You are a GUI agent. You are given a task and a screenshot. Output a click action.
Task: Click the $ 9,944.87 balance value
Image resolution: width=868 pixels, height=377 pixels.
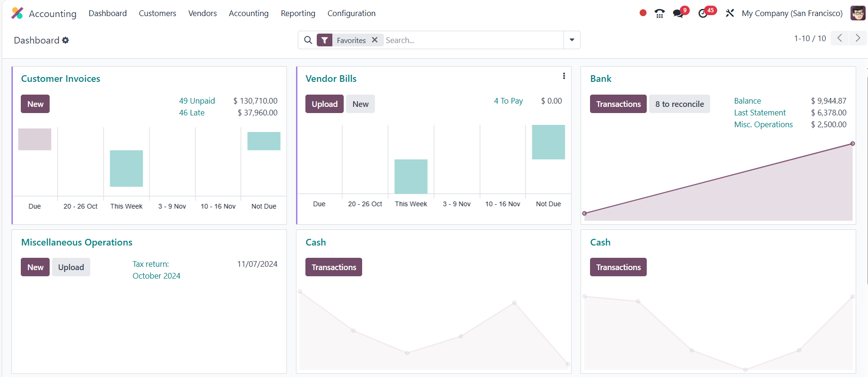click(x=829, y=101)
